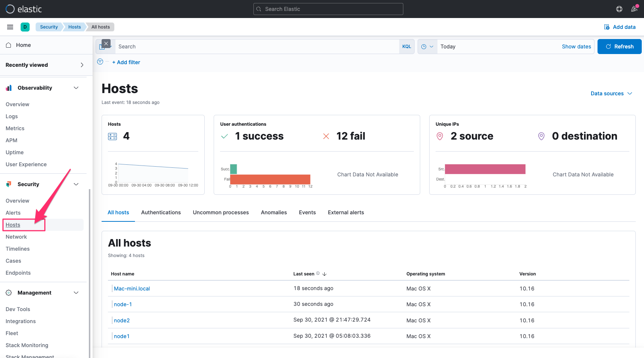This screenshot has width=644, height=358.
Task: Open the newsfeed notifications icon
Action: pos(634,9)
